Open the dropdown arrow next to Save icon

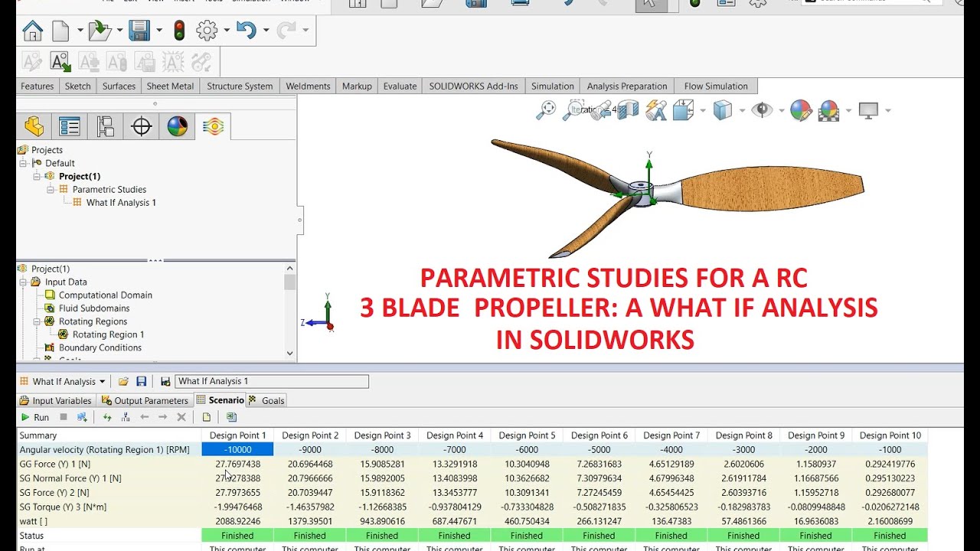(x=159, y=31)
